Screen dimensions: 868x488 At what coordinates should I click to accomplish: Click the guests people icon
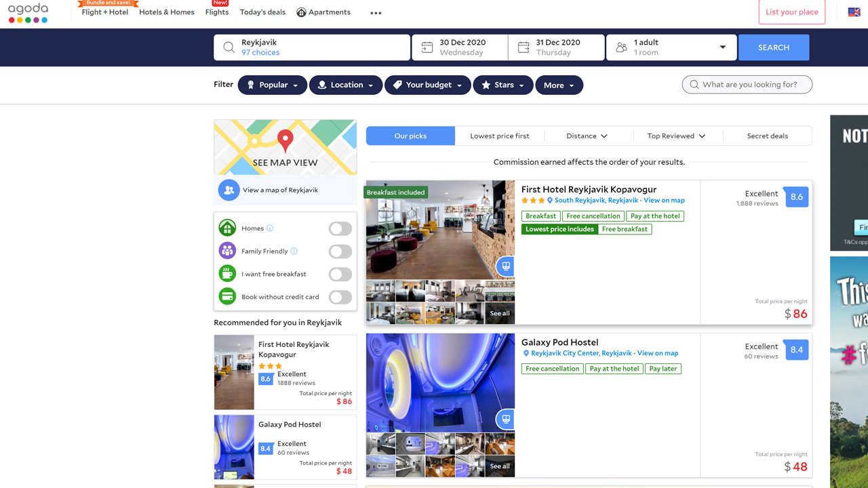point(621,47)
